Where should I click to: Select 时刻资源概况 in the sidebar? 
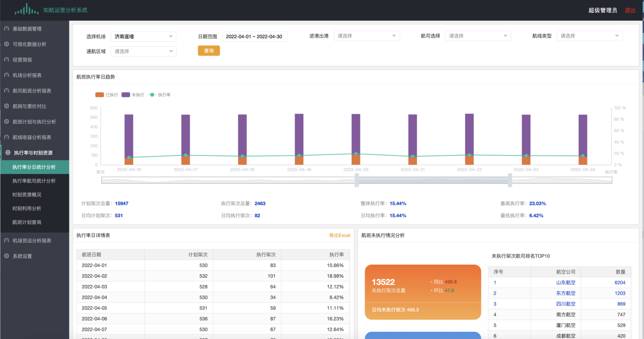click(27, 195)
